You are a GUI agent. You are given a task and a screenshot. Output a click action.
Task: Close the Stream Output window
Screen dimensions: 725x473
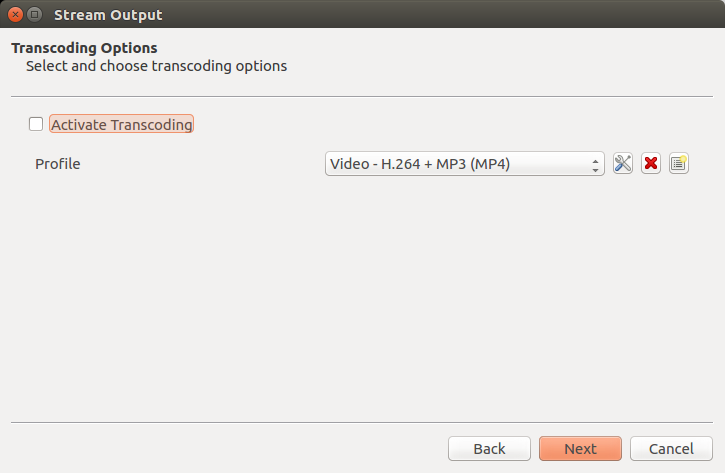click(x=15, y=15)
